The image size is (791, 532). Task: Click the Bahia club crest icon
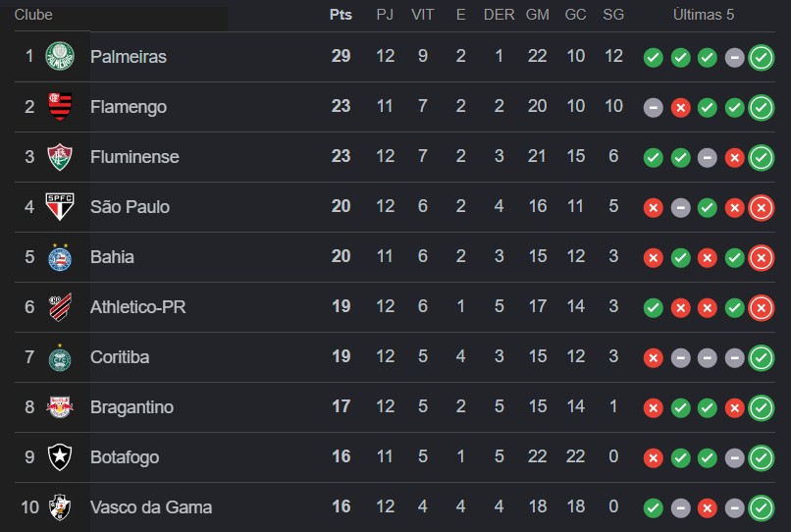pos(60,257)
